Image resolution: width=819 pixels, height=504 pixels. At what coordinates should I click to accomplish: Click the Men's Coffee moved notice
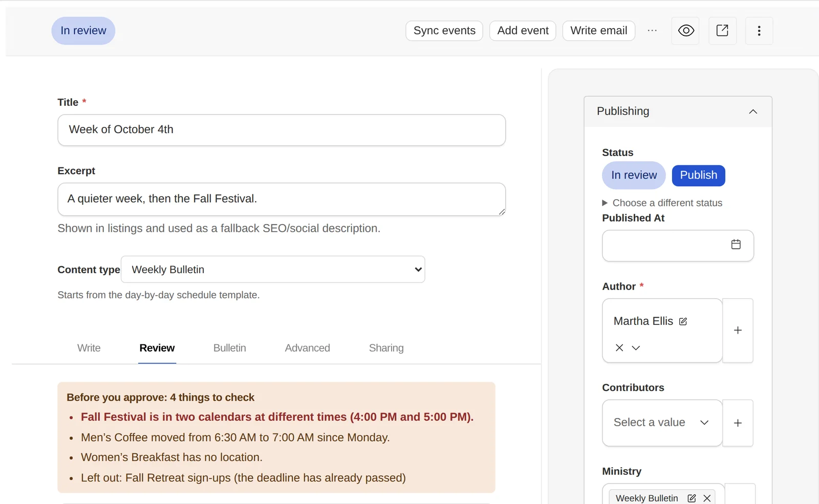coord(235,437)
